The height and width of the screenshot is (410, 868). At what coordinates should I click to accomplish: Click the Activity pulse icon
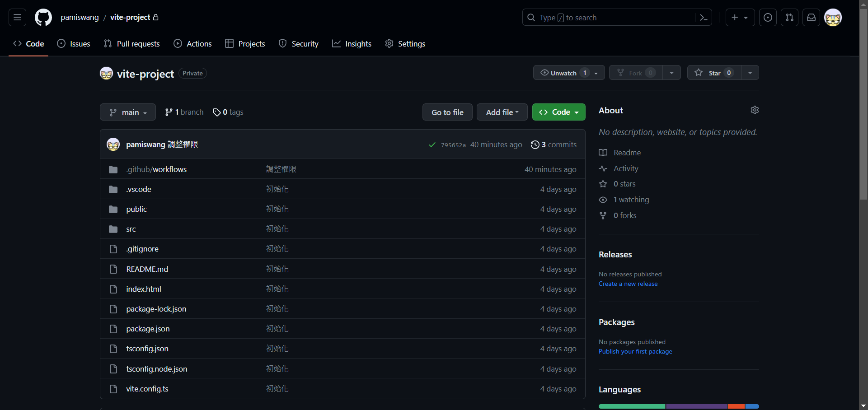(x=603, y=168)
